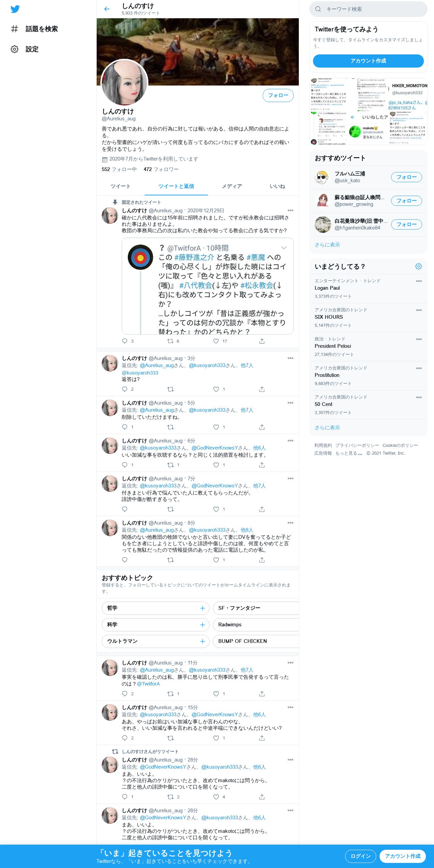Open しんのすけ profile avatar picture

point(124,82)
